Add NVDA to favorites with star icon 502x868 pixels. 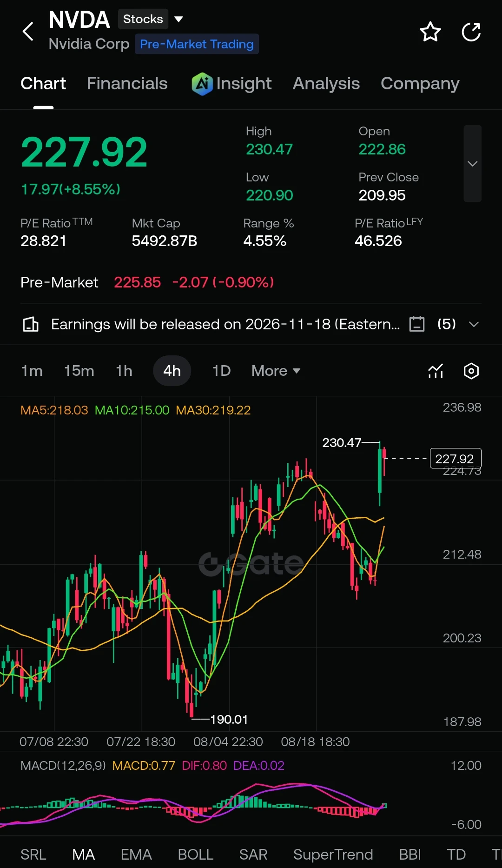coord(430,32)
